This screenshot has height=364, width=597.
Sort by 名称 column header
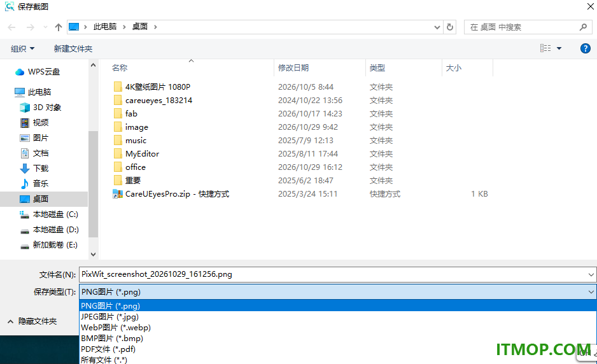[120, 68]
